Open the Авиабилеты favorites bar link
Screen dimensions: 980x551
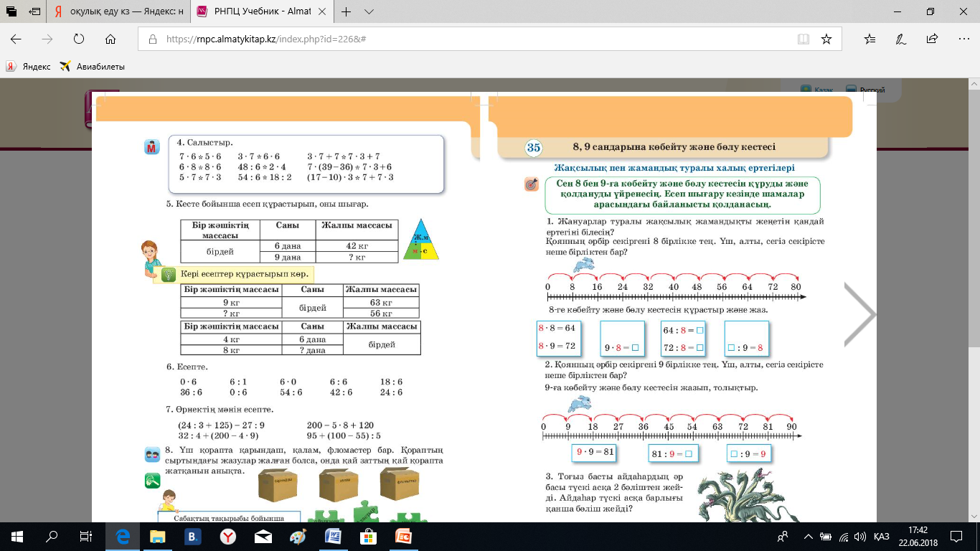(93, 67)
